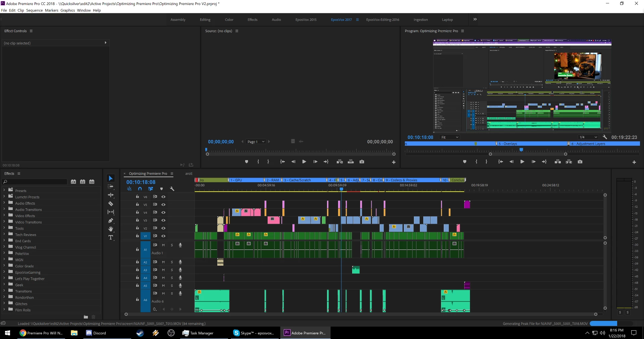Image resolution: width=644 pixels, height=339 pixels.
Task: Open timeline display settings wrench
Action: (172, 189)
